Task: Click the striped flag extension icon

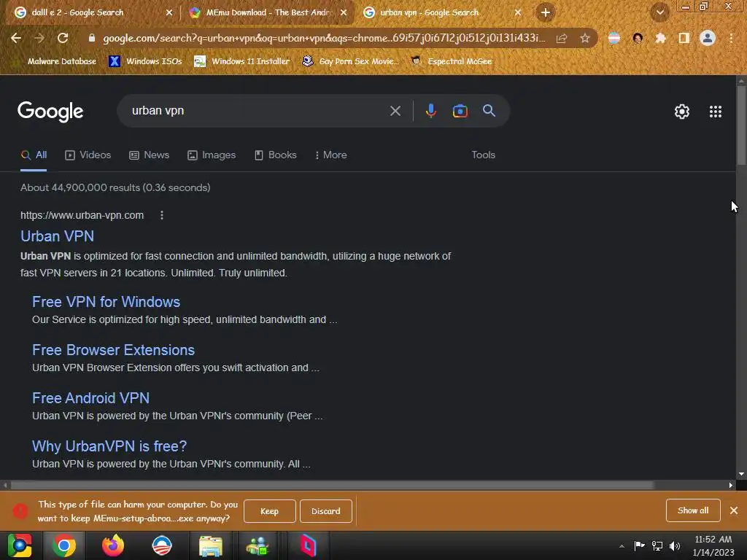Action: click(x=614, y=38)
